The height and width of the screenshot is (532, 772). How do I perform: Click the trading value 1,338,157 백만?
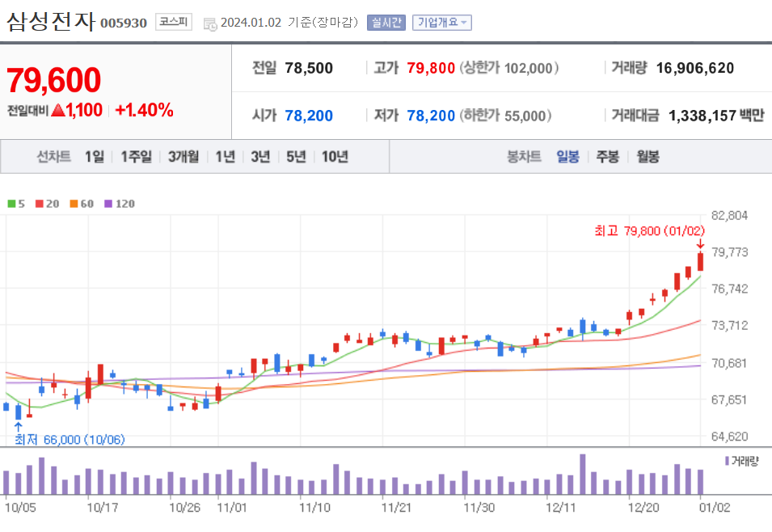pos(716,116)
